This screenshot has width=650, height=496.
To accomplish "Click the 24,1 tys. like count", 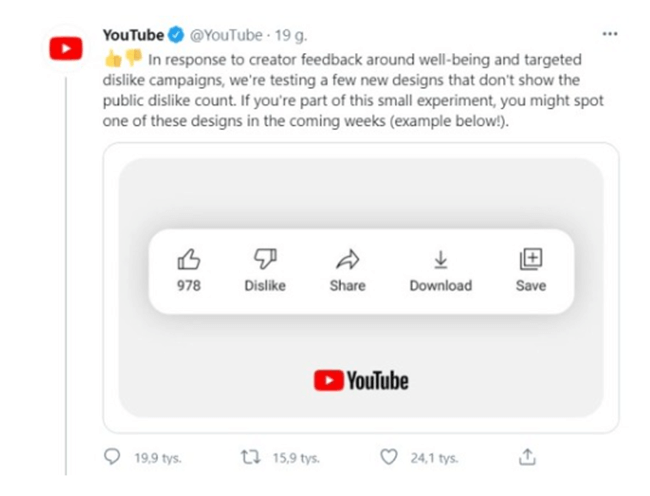I will [434, 458].
